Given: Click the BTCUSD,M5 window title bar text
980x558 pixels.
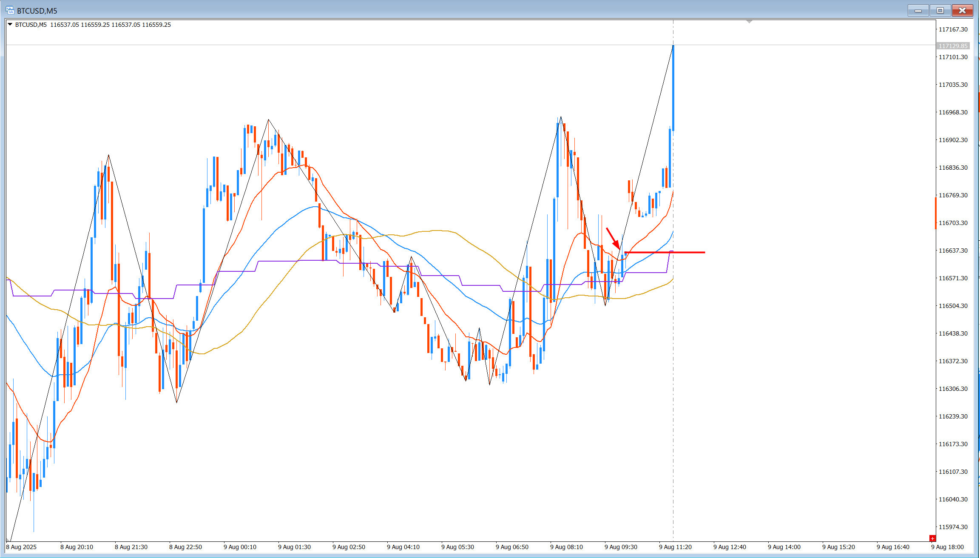Looking at the screenshot, I should tap(37, 11).
